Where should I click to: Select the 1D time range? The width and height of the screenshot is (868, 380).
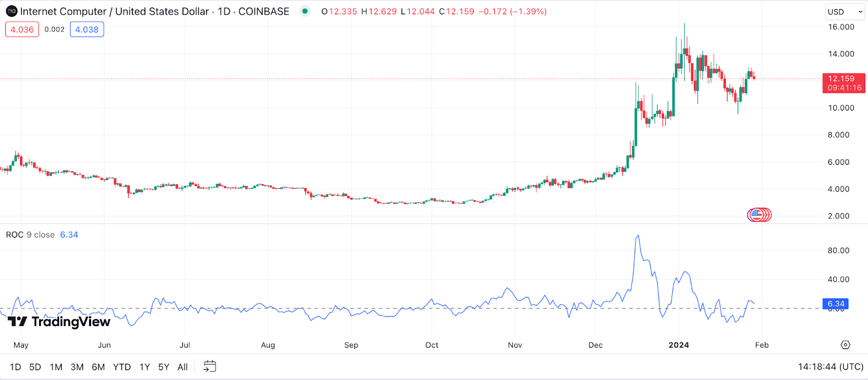pyautogui.click(x=16, y=367)
